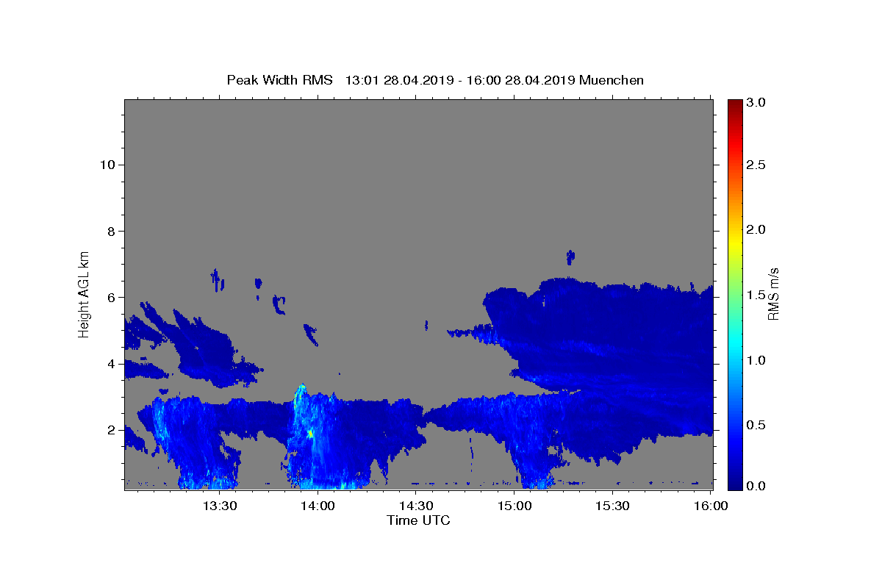Click the colorbar value 0.5
The height and width of the screenshot is (588, 882).
click(x=757, y=425)
